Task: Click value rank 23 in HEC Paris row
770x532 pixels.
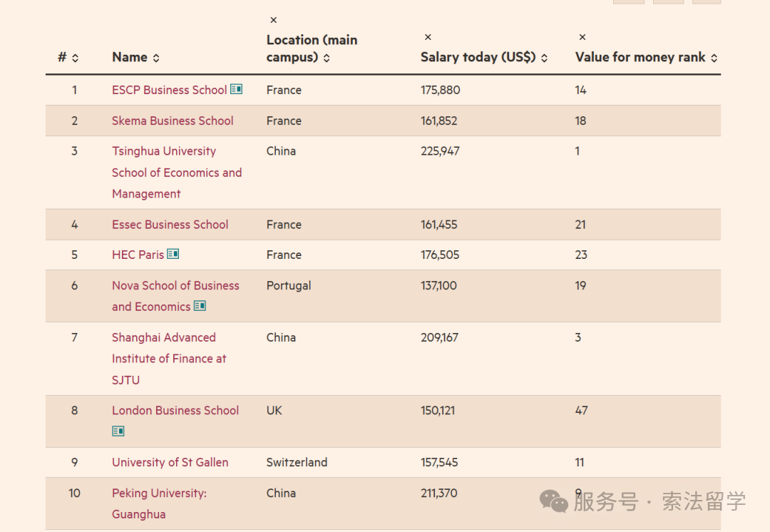Action: (581, 255)
